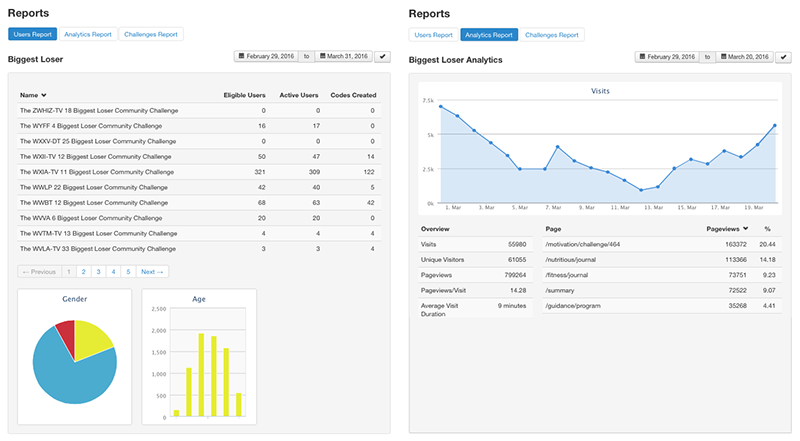Toggle the sort arrow next to Name column
Viewport: 800px width, 441px height.
point(44,94)
